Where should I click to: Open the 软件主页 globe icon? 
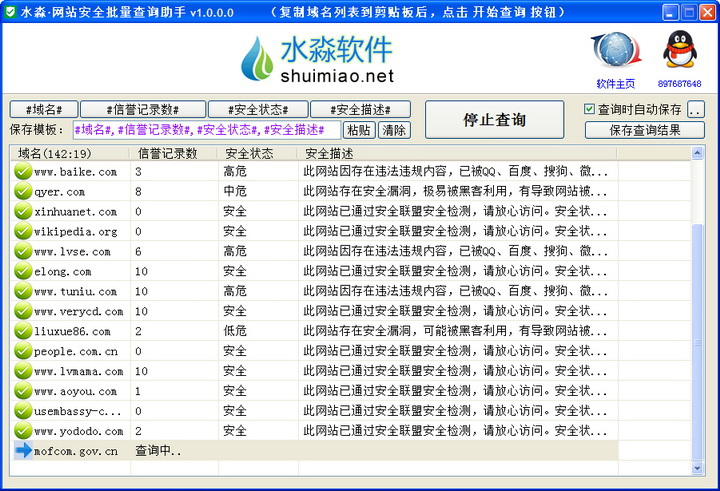pyautogui.click(x=616, y=50)
